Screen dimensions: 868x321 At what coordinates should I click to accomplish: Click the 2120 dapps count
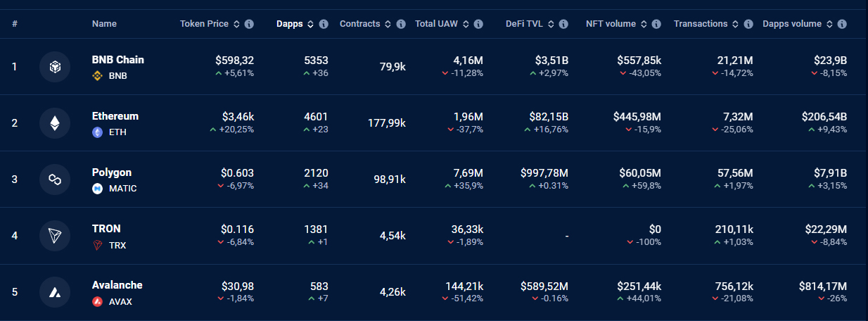[316, 173]
